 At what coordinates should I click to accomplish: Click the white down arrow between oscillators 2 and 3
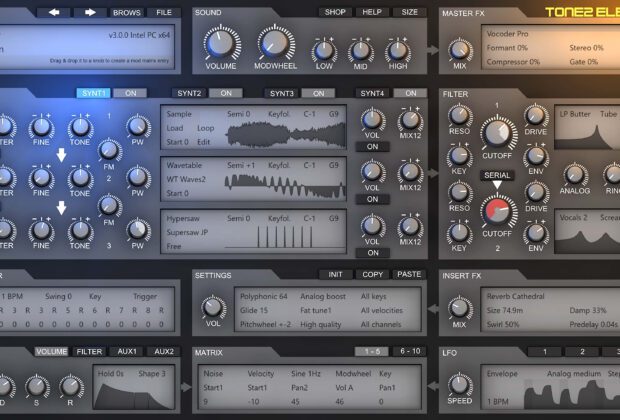click(x=61, y=208)
